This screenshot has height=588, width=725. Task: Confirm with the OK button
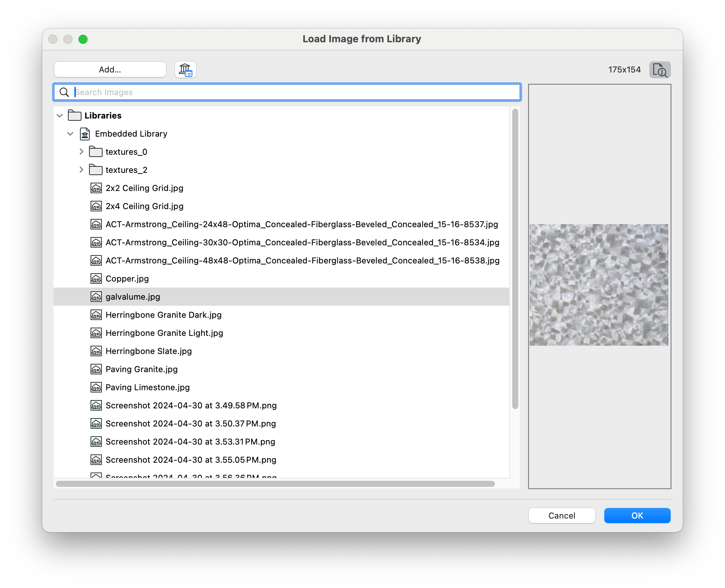[x=637, y=516]
